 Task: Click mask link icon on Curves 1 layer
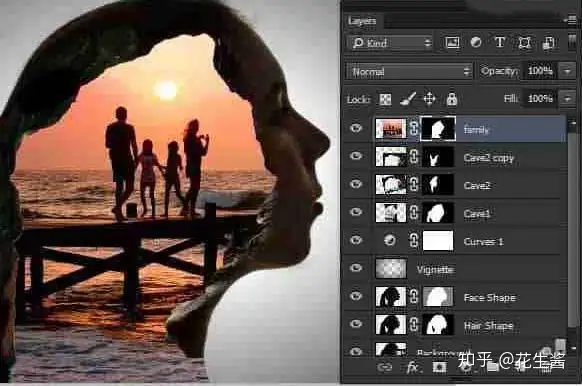click(413, 241)
